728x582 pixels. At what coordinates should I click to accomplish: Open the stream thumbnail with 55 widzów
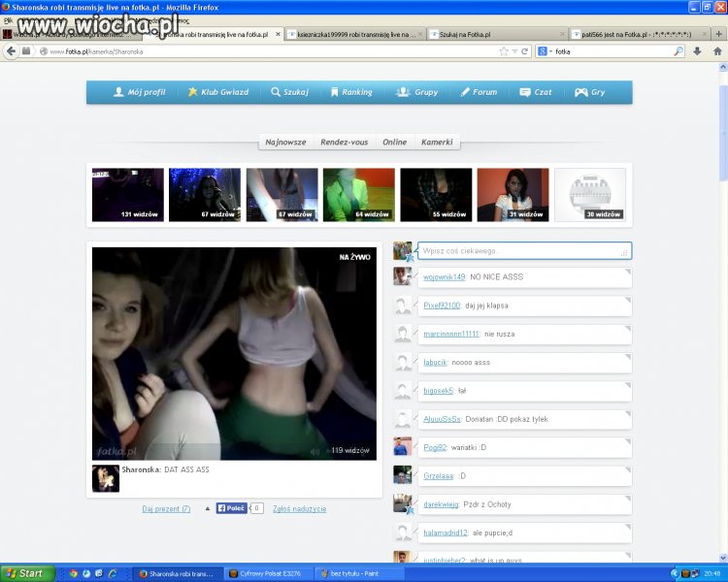(436, 194)
